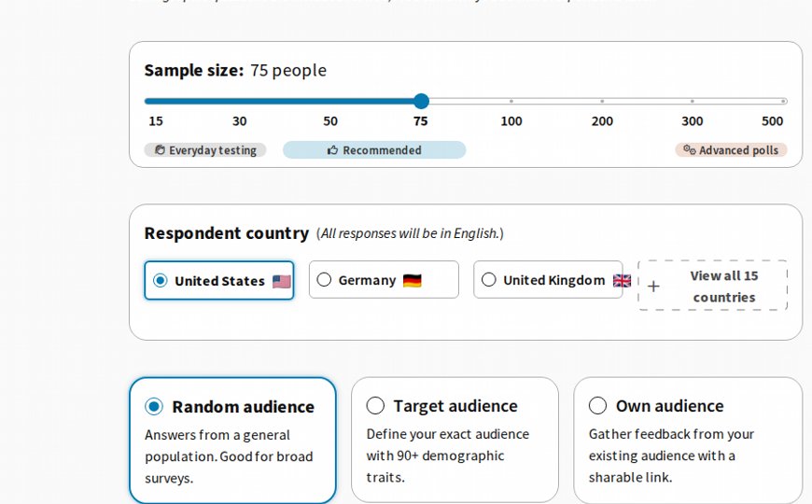The image size is (812, 504).
Task: Set sample size slider to 200
Action: tap(602, 101)
